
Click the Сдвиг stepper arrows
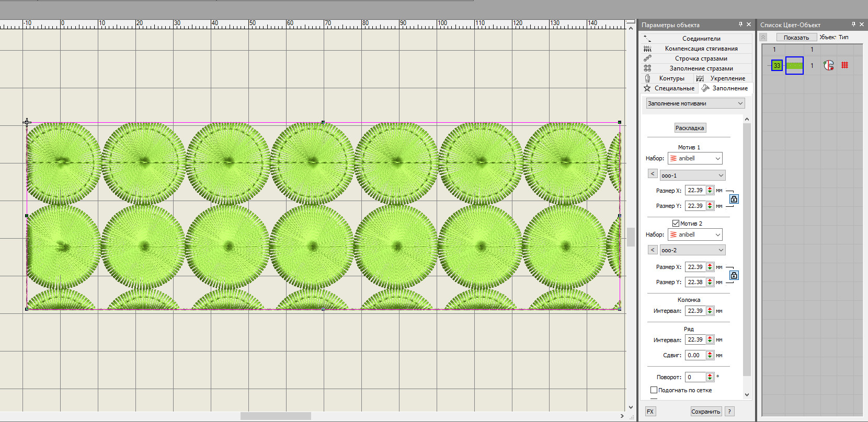click(x=710, y=355)
